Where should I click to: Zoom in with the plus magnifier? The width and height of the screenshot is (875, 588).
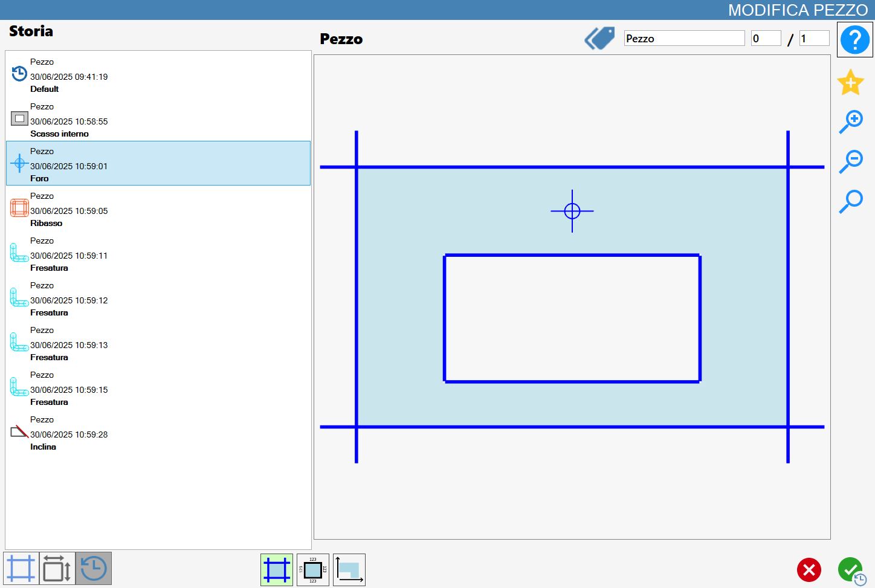[850, 122]
